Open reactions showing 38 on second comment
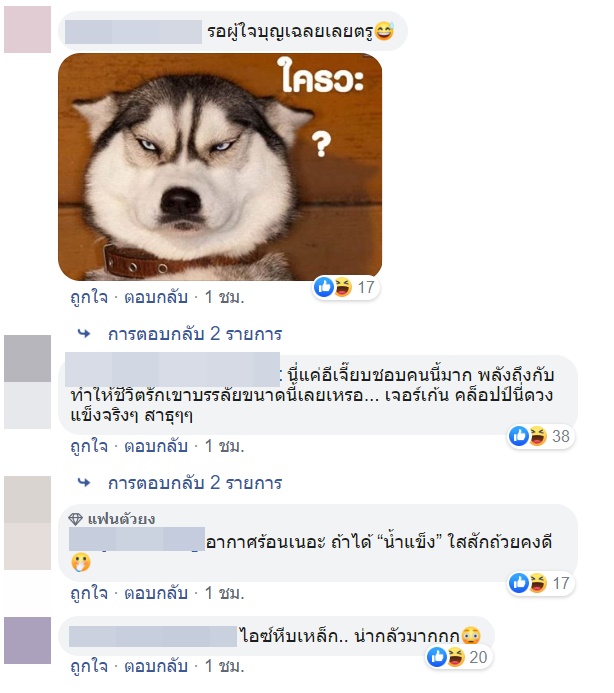This screenshot has width=614, height=693. pos(541,437)
